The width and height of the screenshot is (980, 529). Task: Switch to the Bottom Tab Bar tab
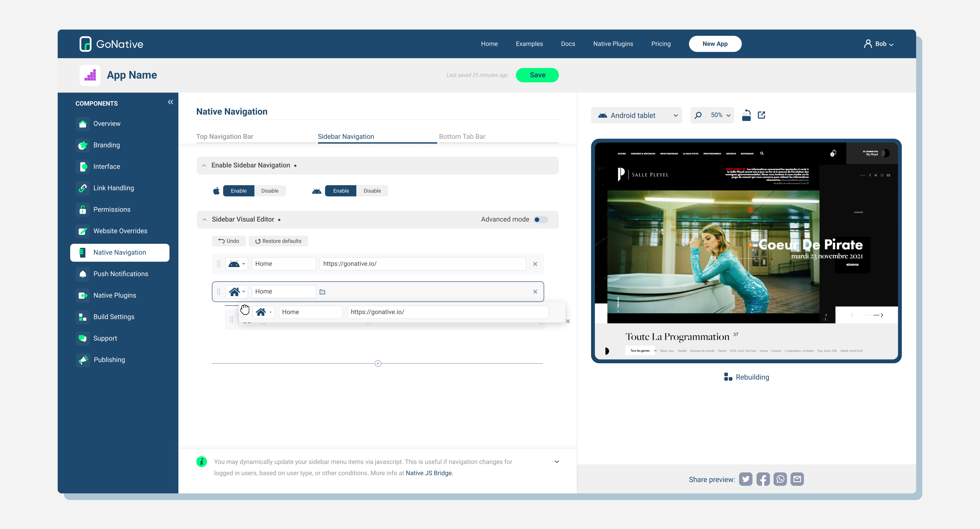462,136
